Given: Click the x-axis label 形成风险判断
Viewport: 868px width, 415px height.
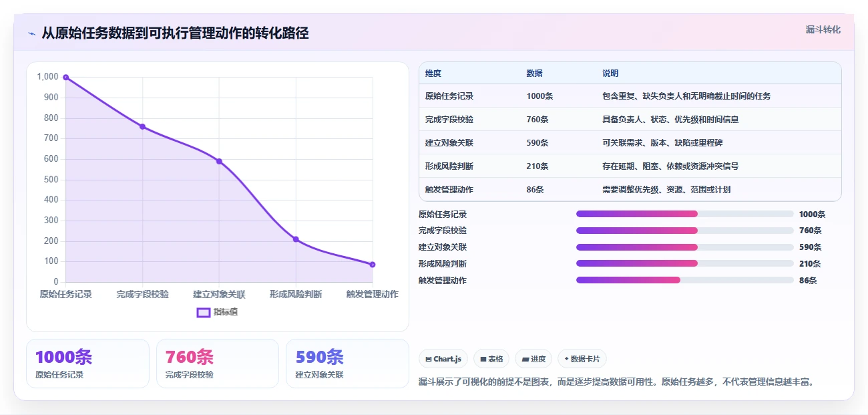Looking at the screenshot, I should [296, 294].
